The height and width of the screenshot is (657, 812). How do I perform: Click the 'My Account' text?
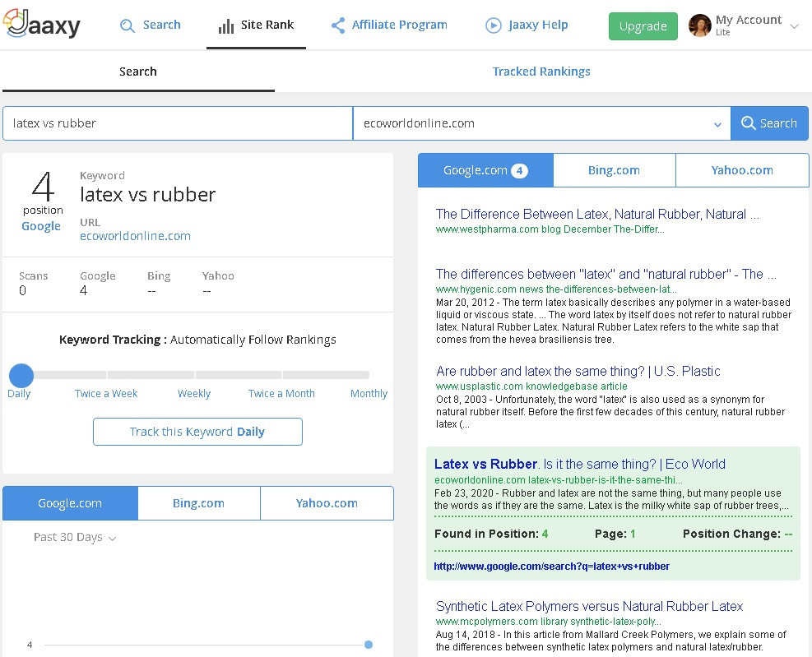click(x=749, y=20)
